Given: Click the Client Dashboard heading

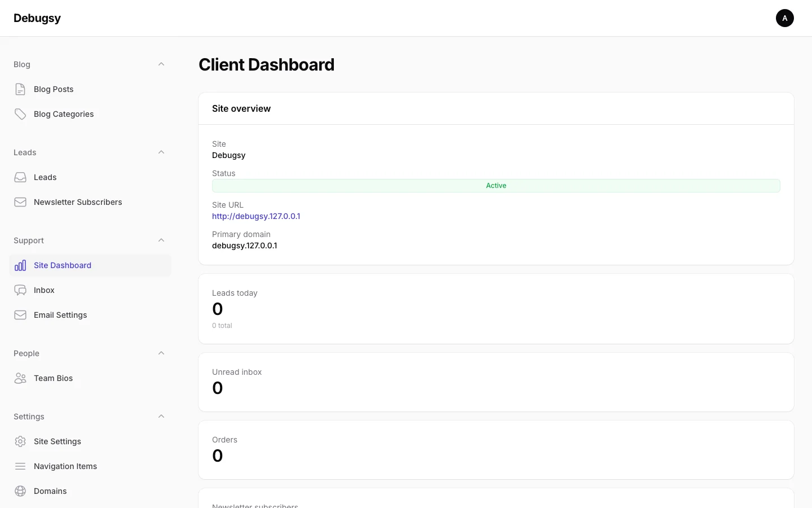Looking at the screenshot, I should pos(266,65).
